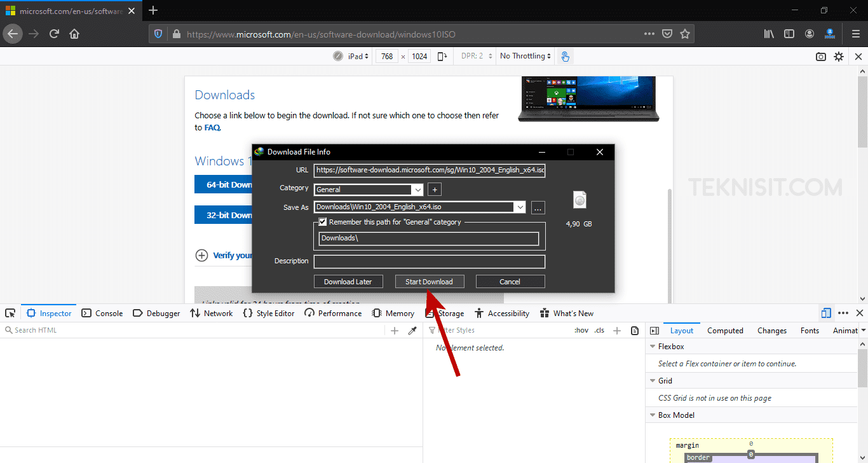Collapse the Box Model section
This screenshot has height=463, width=868.
coord(653,416)
